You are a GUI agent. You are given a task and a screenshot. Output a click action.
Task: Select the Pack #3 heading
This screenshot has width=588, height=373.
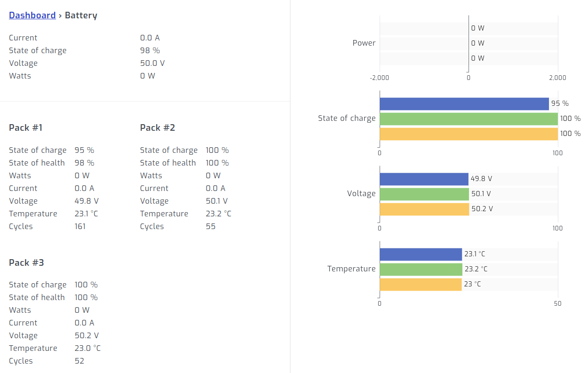point(26,262)
